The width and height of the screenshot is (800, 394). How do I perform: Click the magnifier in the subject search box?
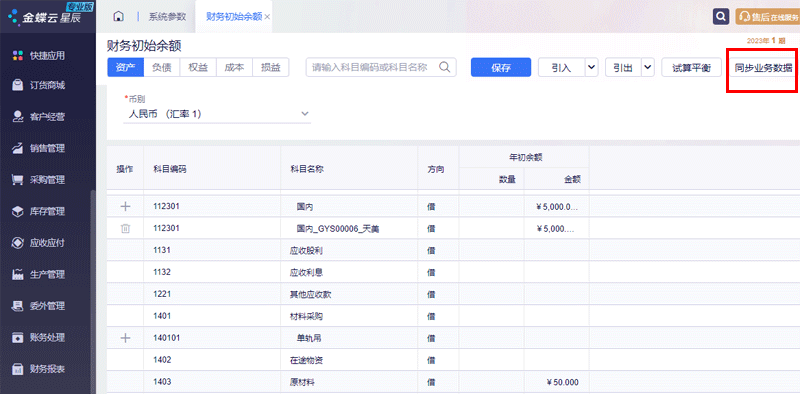[x=444, y=67]
